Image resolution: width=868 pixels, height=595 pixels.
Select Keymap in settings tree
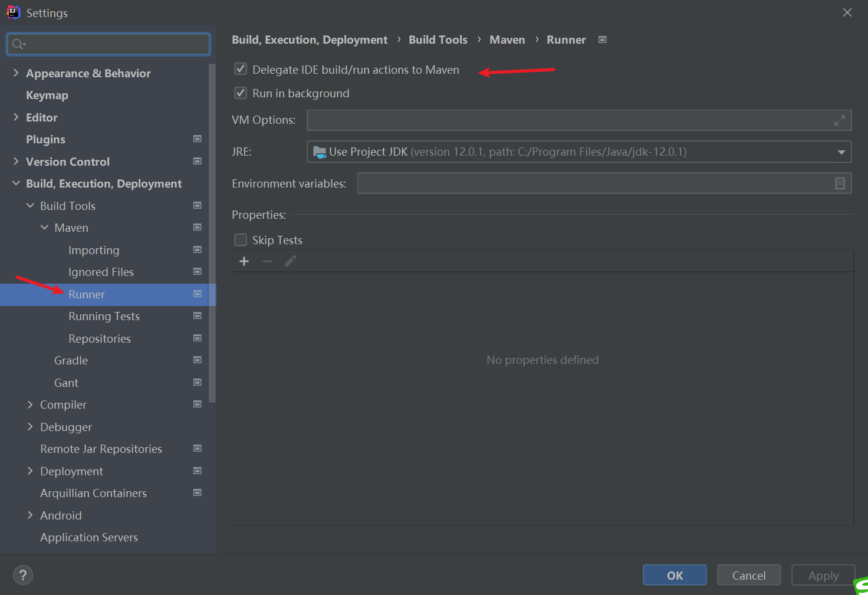pyautogui.click(x=47, y=95)
